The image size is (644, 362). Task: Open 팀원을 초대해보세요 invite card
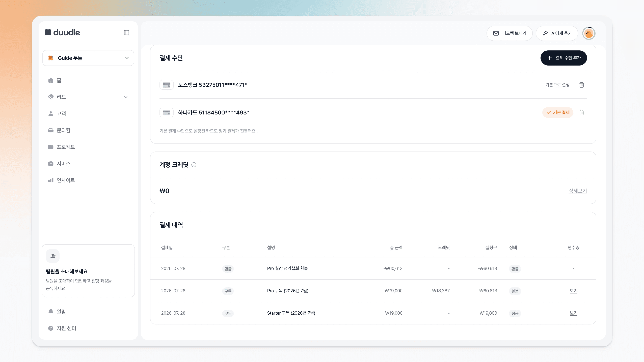pyautogui.click(x=88, y=271)
